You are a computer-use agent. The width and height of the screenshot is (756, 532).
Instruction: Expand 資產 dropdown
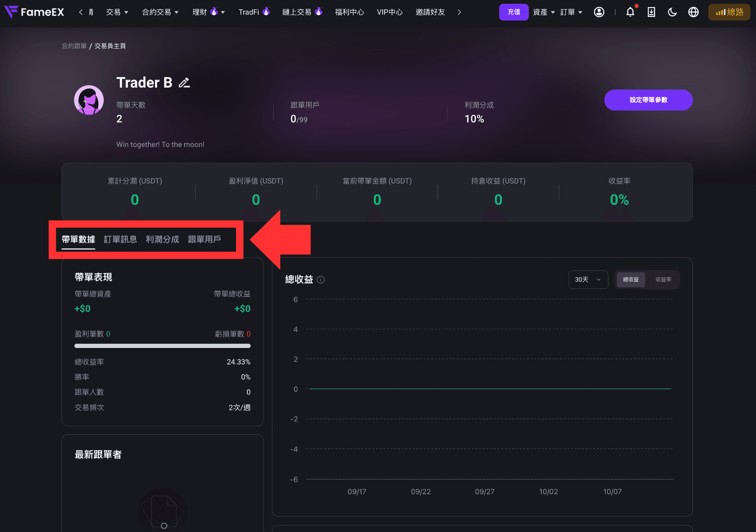[x=544, y=12]
